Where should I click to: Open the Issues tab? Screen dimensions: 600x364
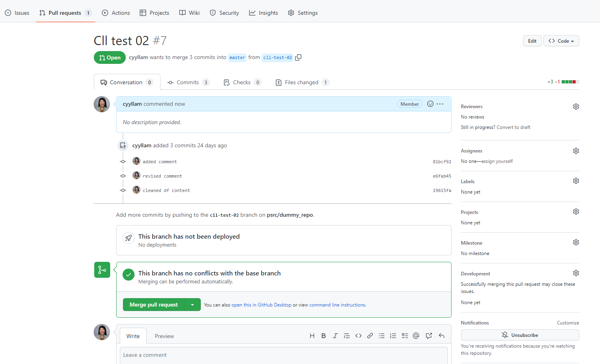coord(17,13)
